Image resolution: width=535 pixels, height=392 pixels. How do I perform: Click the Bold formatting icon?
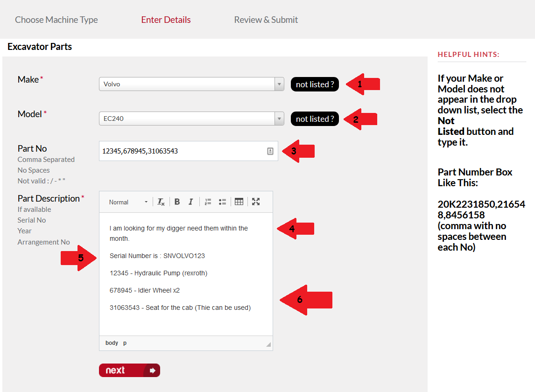point(177,202)
